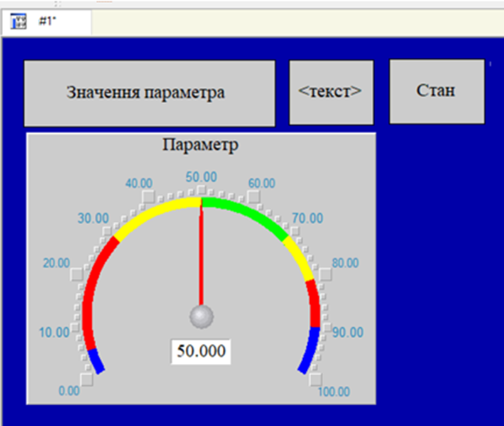Click the 0.00 scale label

[x=69, y=391]
